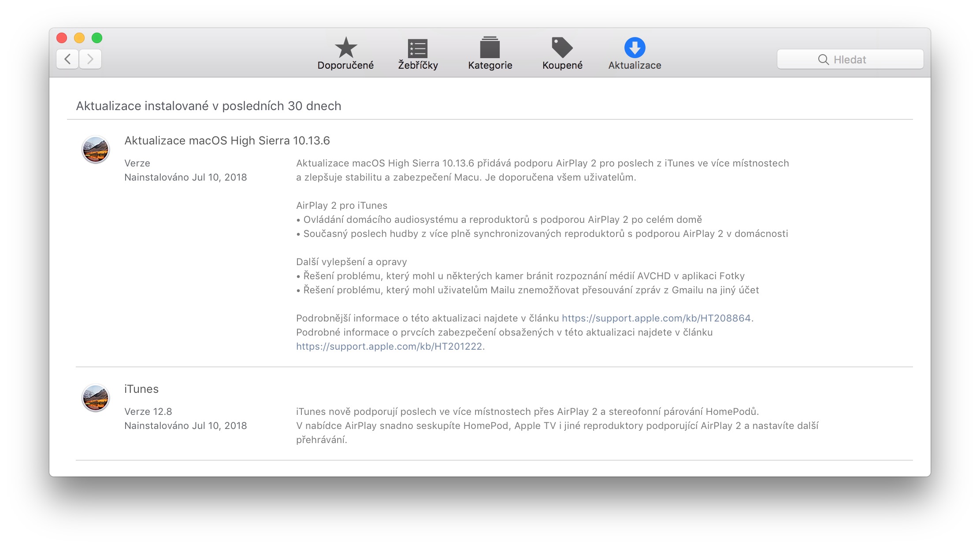Click the 'iTunes' update title
This screenshot has width=980, height=547.
pos(141,389)
